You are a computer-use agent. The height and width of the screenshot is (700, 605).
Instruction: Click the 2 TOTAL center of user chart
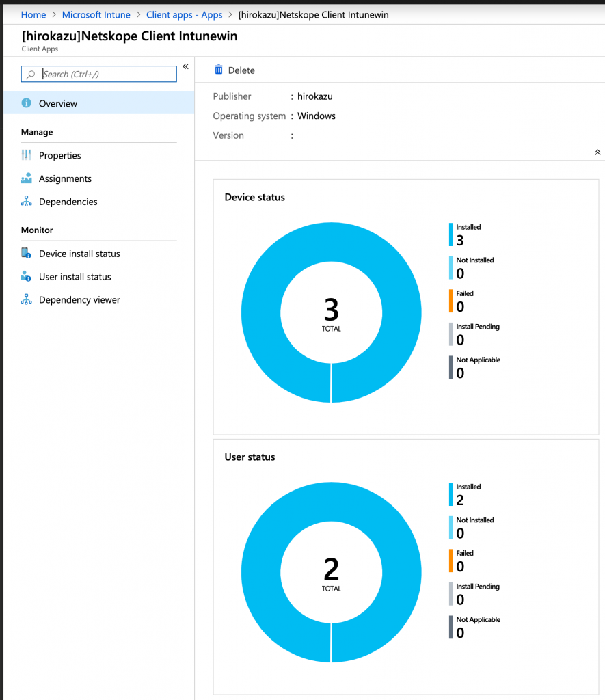tap(332, 574)
